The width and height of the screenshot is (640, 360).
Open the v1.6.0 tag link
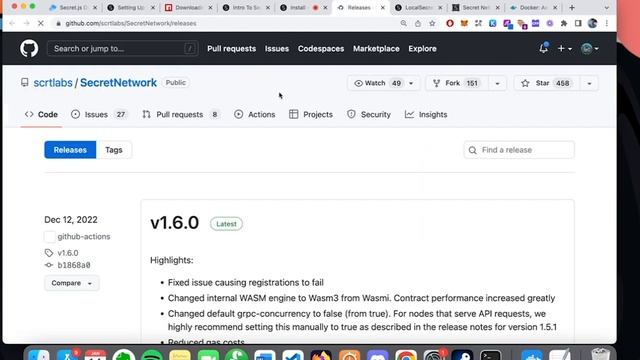[x=68, y=253]
